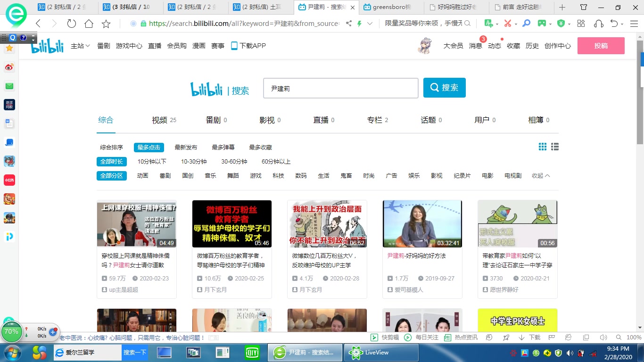Click the system tray volume icon

[570, 353]
